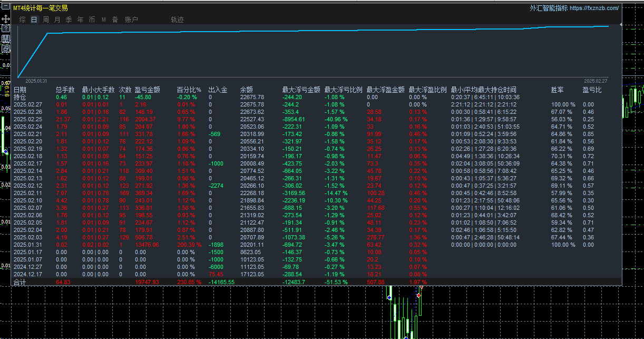Switch to the 账户 account tab
The image size is (644, 339).
point(131,20)
